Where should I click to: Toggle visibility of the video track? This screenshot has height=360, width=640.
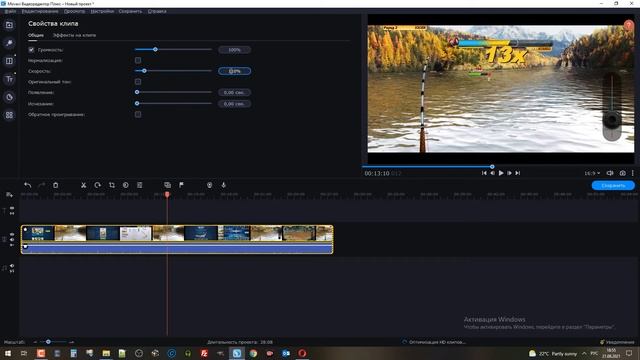[x=12, y=235]
